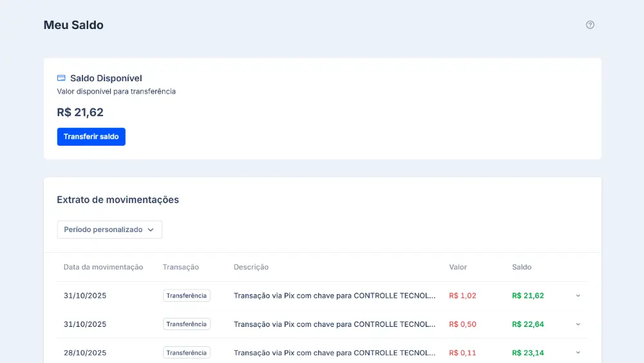Click the green balance R$ 22,64
The height and width of the screenshot is (363, 644).
[528, 324]
